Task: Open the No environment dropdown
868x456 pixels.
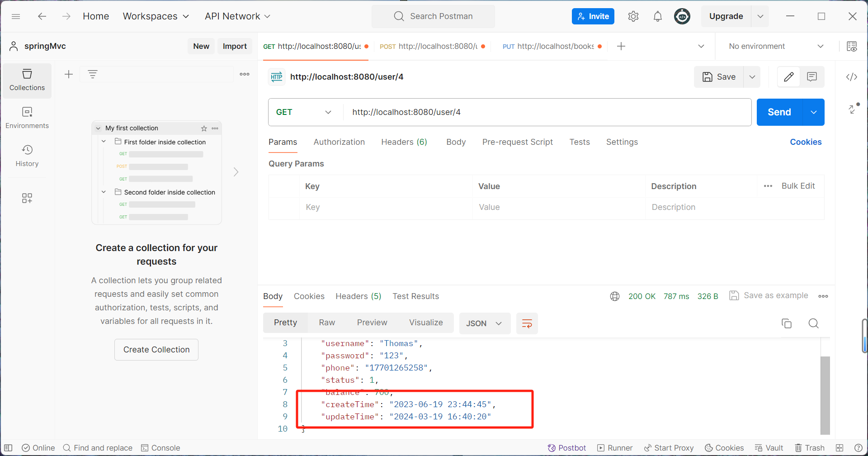Action: (776, 46)
